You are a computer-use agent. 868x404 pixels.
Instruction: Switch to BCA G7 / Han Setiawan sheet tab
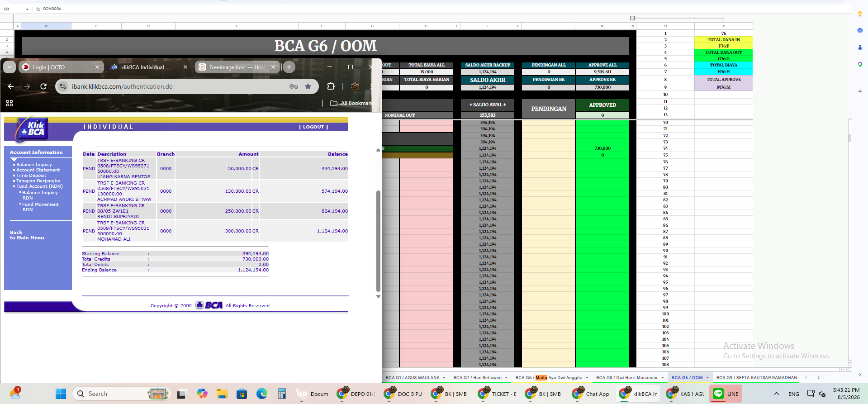tap(477, 378)
